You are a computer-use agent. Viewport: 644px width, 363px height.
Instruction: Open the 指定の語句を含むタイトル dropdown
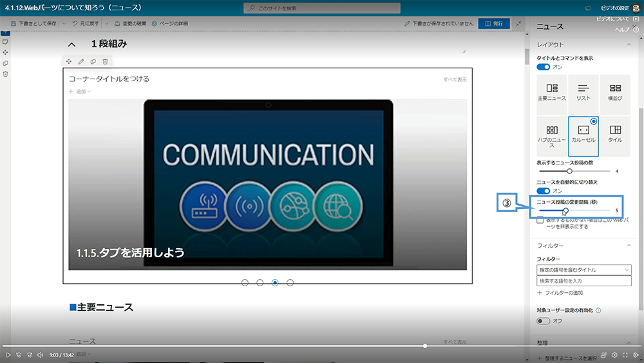583,270
